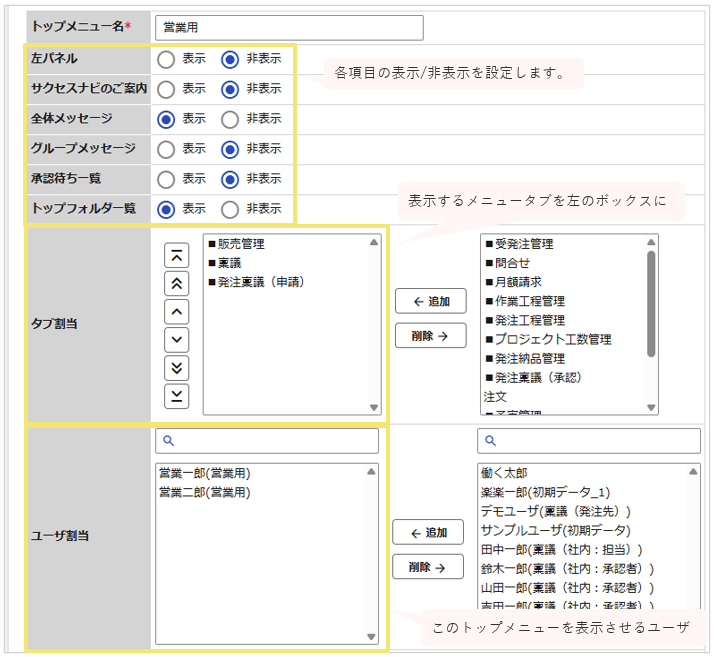
Task: Move selected tab to the very top
Action: point(177,255)
